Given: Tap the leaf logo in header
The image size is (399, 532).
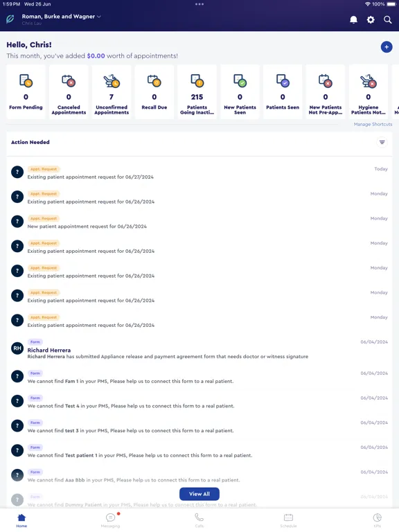Looking at the screenshot, I should tap(10, 19).
